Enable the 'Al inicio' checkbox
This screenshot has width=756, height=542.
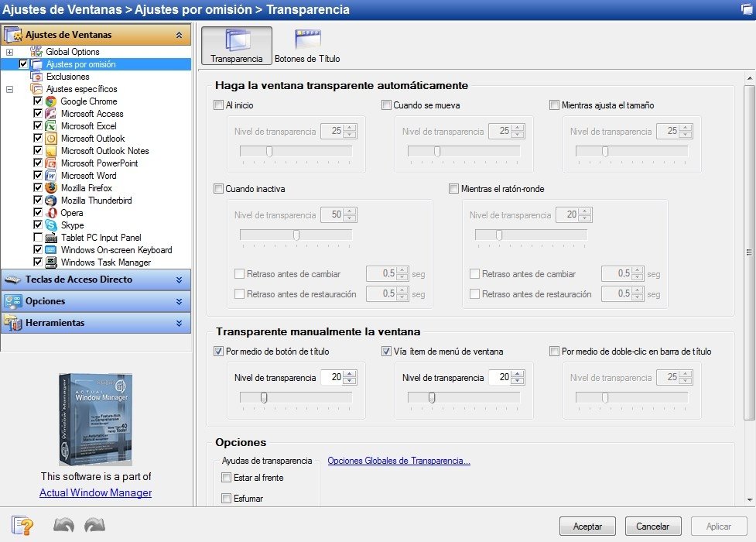(x=219, y=105)
